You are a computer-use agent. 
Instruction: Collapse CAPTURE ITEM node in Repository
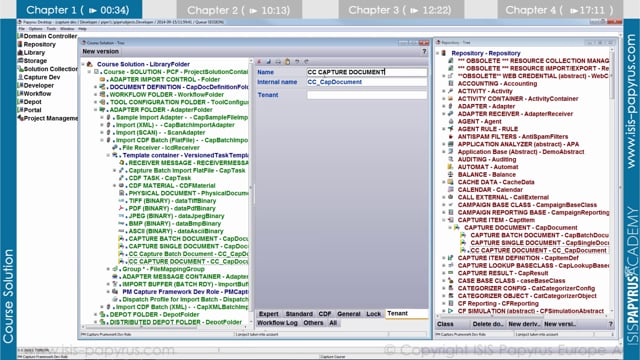[x=444, y=220]
